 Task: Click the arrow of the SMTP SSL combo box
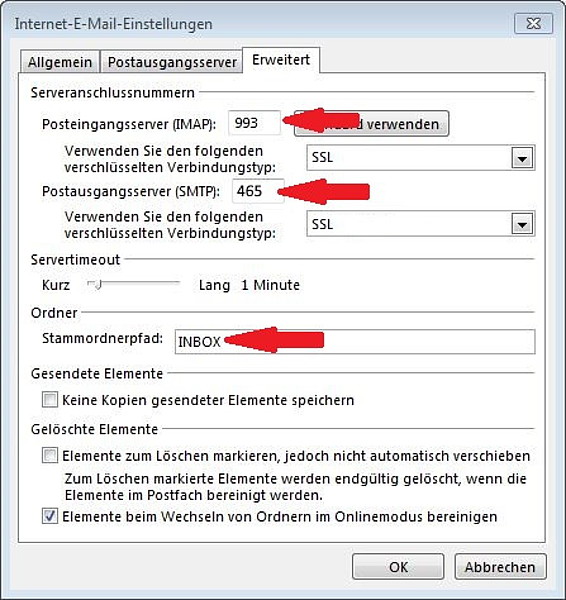tap(522, 224)
